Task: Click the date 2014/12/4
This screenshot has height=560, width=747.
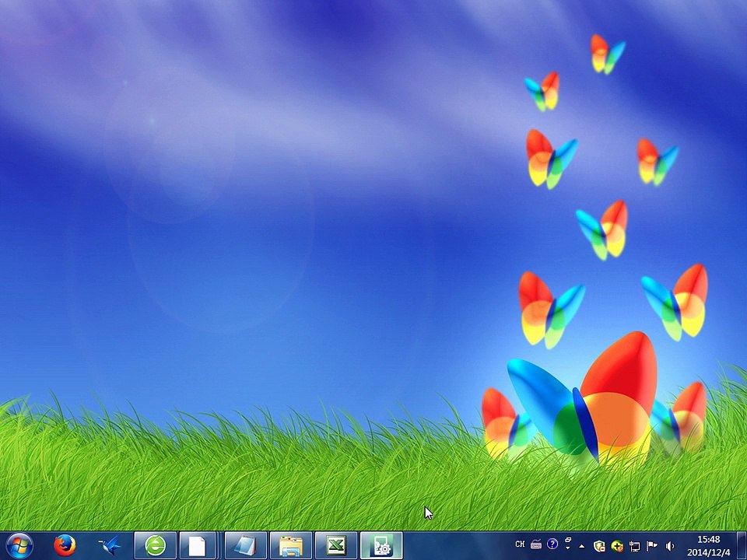Action: pos(708,552)
